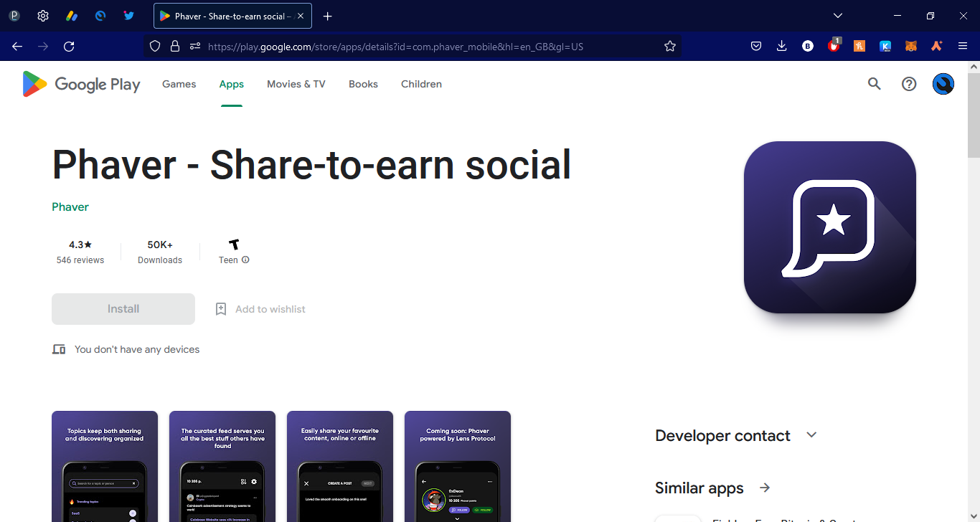The height and width of the screenshot is (522, 980).
Task: Expand the Developer contact section
Action: 811,435
